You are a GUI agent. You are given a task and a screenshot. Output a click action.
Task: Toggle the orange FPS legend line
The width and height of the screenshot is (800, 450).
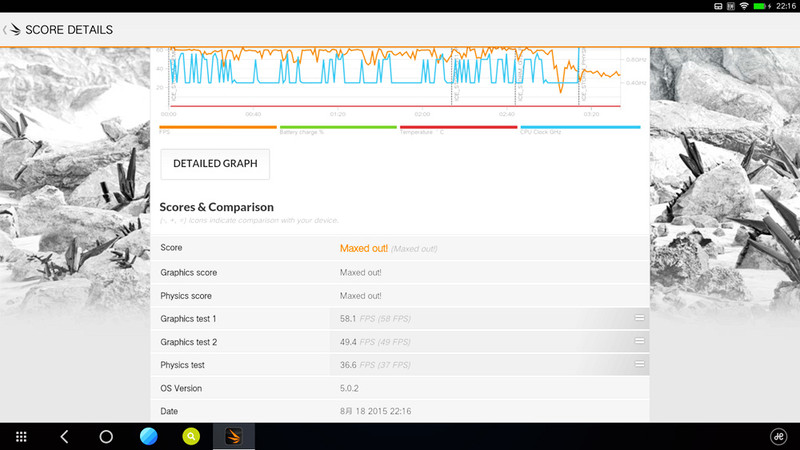coord(218,127)
